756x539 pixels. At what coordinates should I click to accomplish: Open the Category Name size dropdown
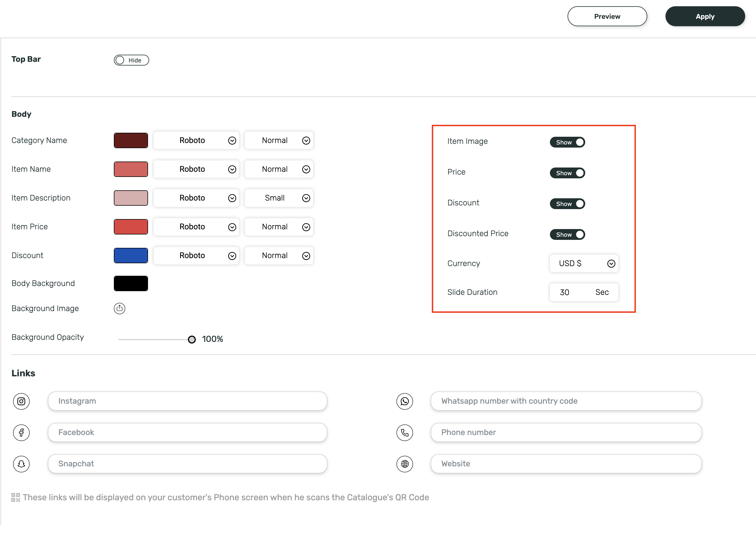pyautogui.click(x=279, y=140)
